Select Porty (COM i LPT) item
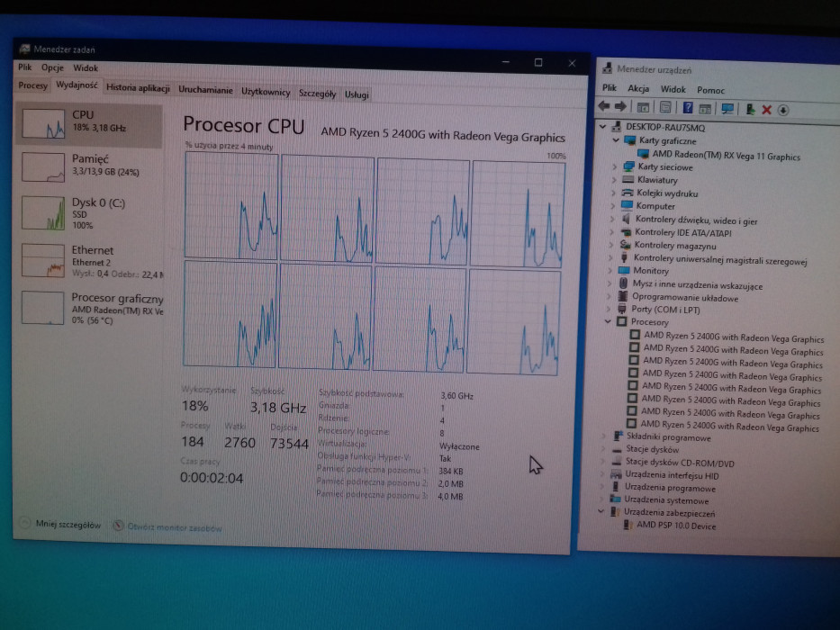Screen dimensions: 840x630 coord(665,310)
